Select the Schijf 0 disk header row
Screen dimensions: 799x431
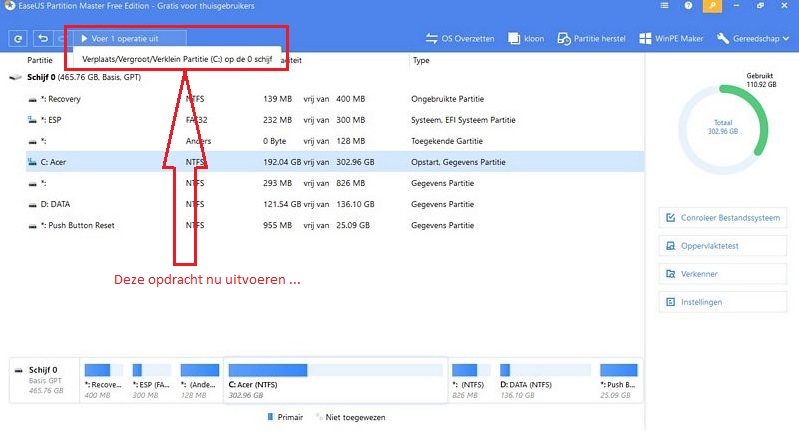326,77
